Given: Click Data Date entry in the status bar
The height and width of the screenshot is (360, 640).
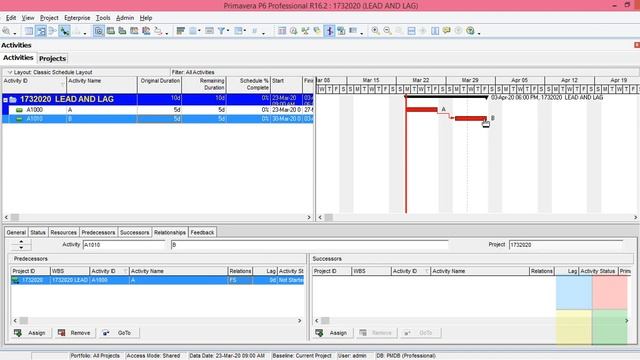Looking at the screenshot, I should 227,356.
